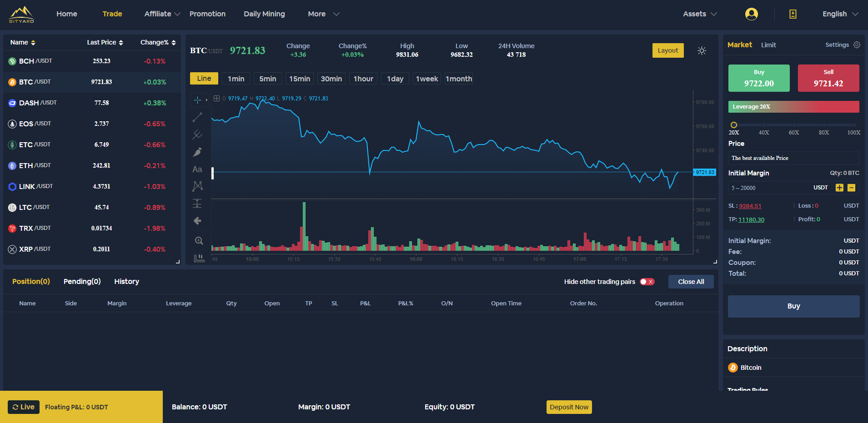The image size is (868, 423).
Task: Sort the list by Last Price
Action: pyautogui.click(x=105, y=42)
